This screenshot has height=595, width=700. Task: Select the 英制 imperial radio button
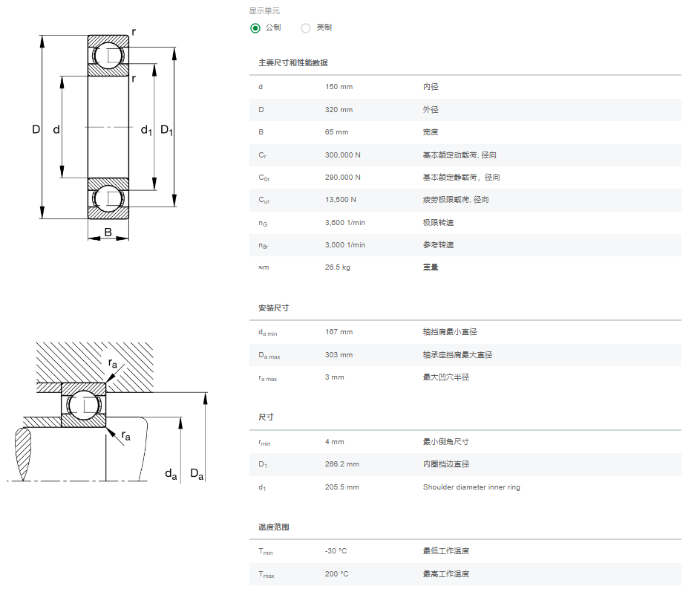point(306,28)
